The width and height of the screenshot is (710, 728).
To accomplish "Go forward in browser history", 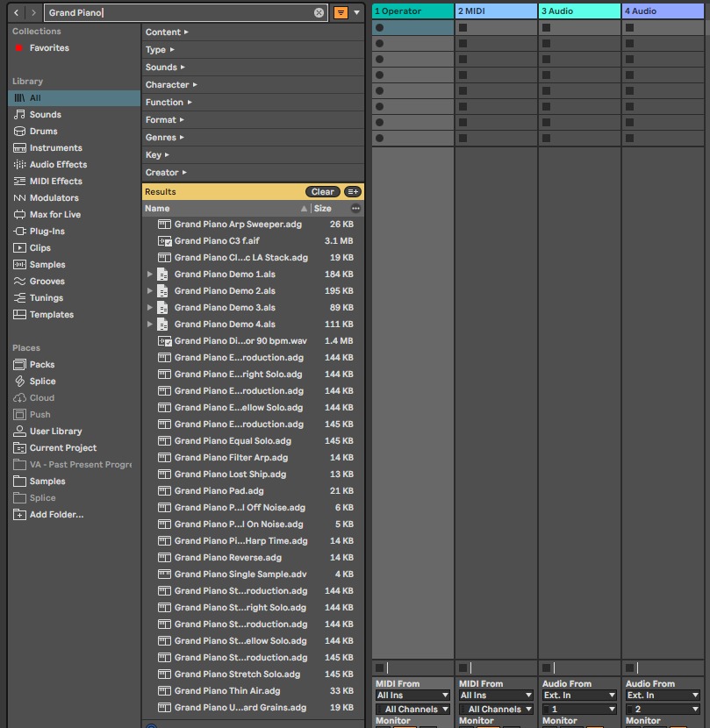I will click(x=33, y=12).
